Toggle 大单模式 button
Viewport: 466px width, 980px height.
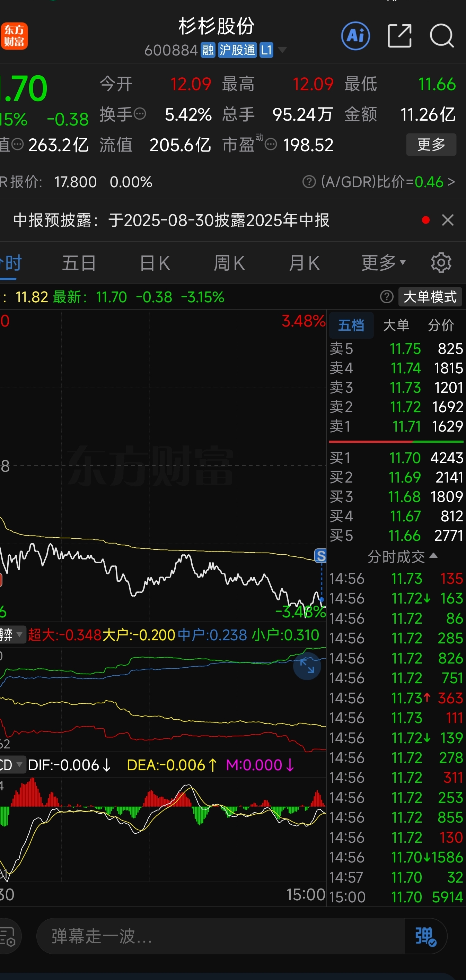point(430,297)
